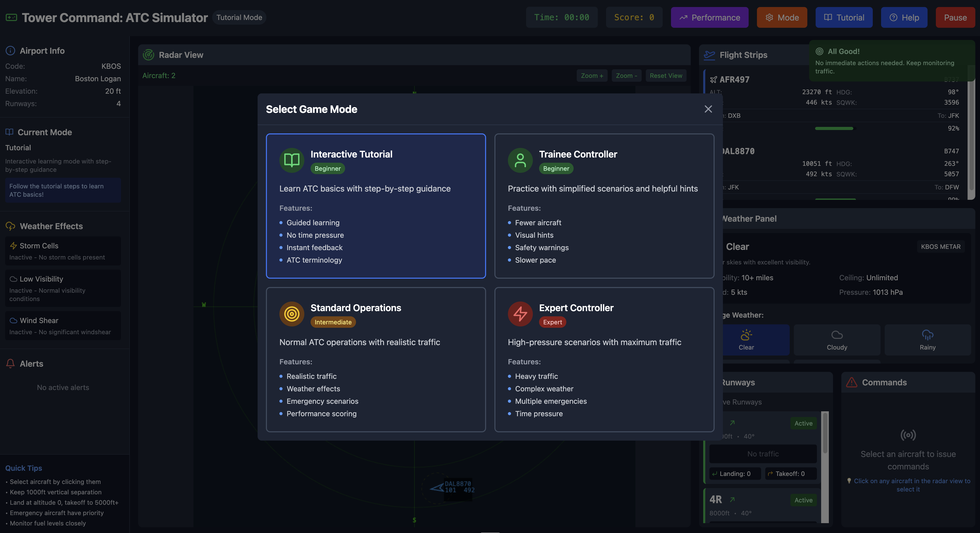
Task: Open the Performance panel
Action: click(709, 17)
